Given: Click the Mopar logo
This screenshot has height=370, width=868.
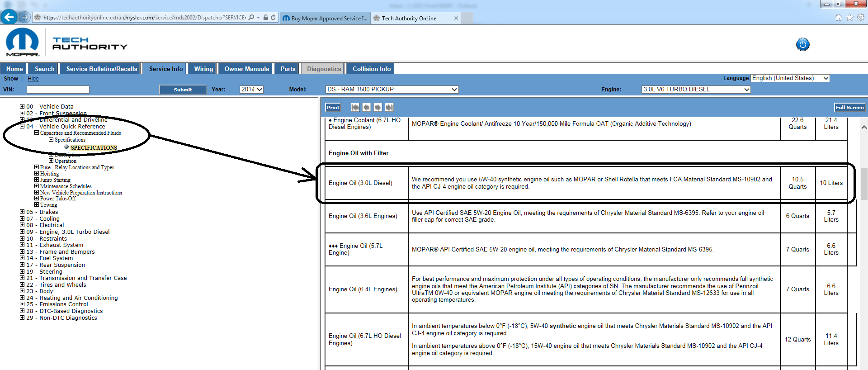Looking at the screenshot, I should [x=23, y=43].
